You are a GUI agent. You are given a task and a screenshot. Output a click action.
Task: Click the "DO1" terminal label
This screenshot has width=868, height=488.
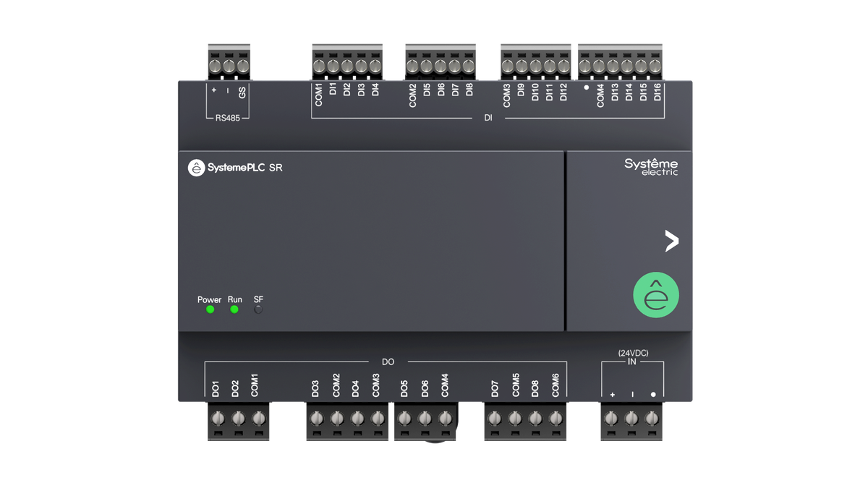point(216,388)
